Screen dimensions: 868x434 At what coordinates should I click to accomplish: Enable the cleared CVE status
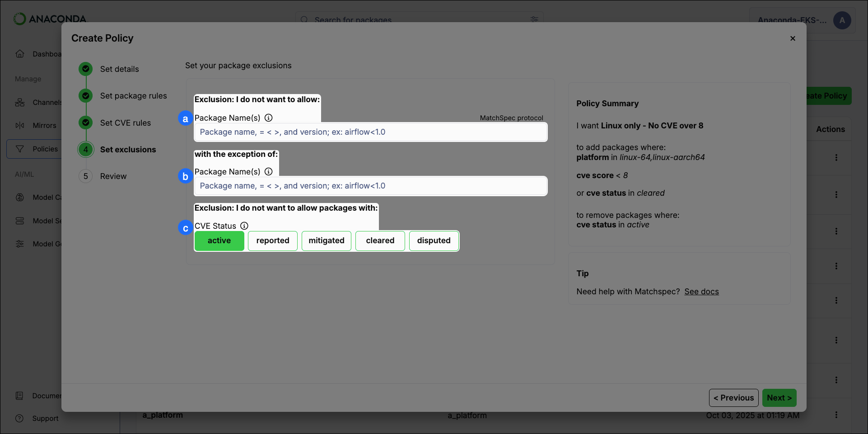coord(380,241)
